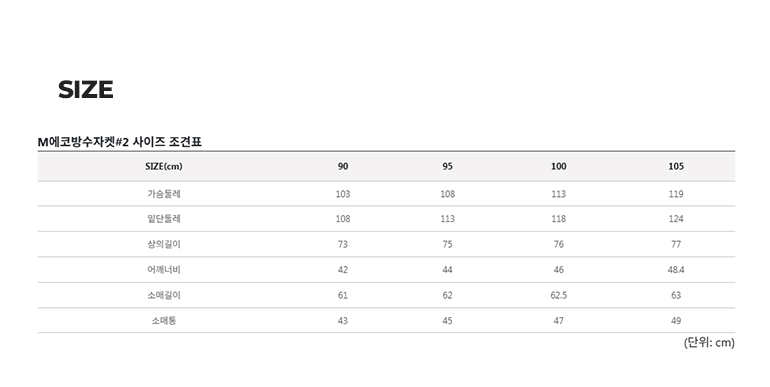Click the (단위: cm) unit note

point(709,343)
